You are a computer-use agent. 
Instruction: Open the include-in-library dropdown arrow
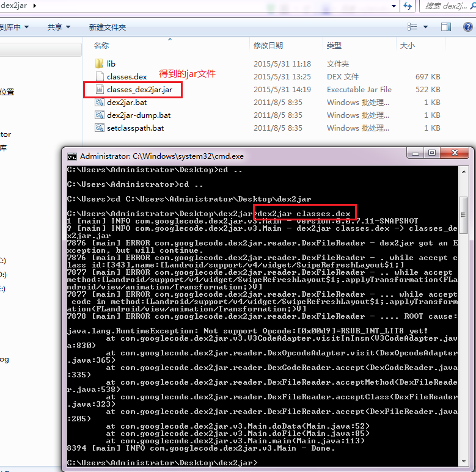pos(27,27)
